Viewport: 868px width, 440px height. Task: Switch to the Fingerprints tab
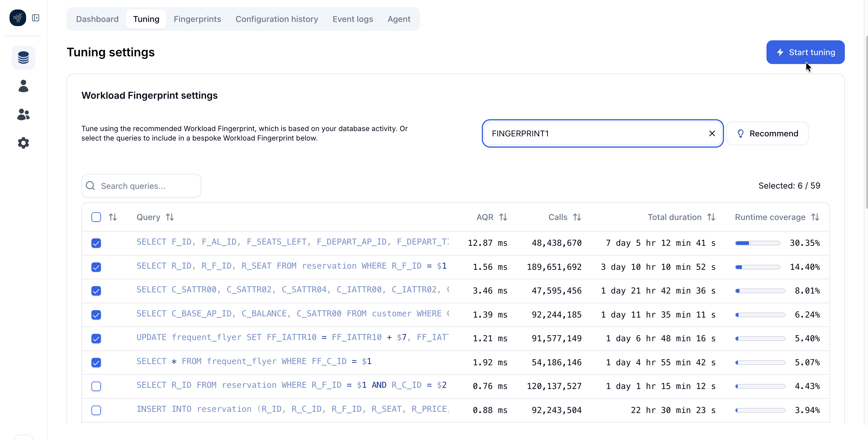pos(197,19)
